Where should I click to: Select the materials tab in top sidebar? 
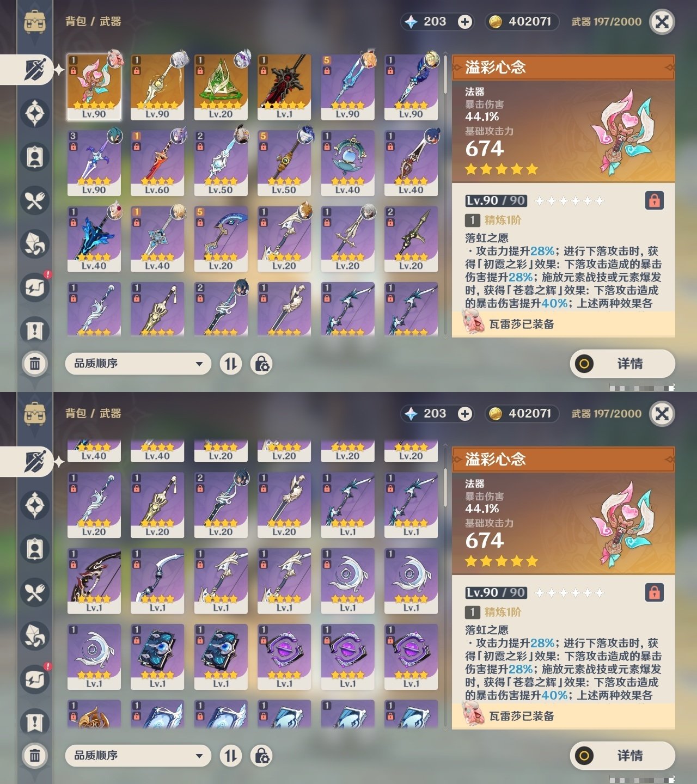point(35,244)
